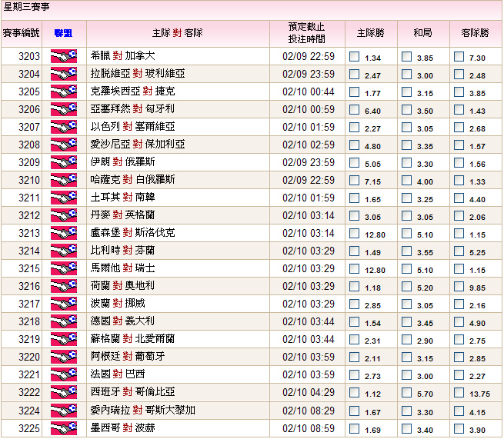The height and width of the screenshot is (439, 504).
Task: Open league icon for match 3224
Action: pos(64,410)
